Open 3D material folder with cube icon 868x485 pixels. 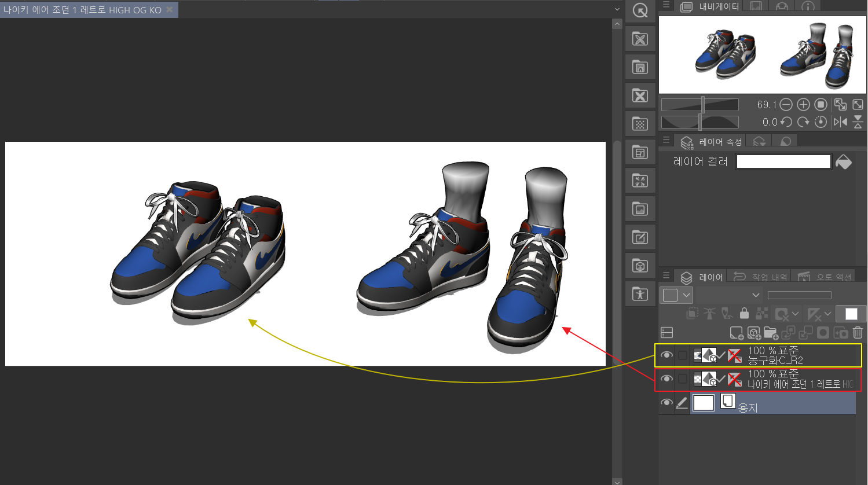(x=640, y=266)
